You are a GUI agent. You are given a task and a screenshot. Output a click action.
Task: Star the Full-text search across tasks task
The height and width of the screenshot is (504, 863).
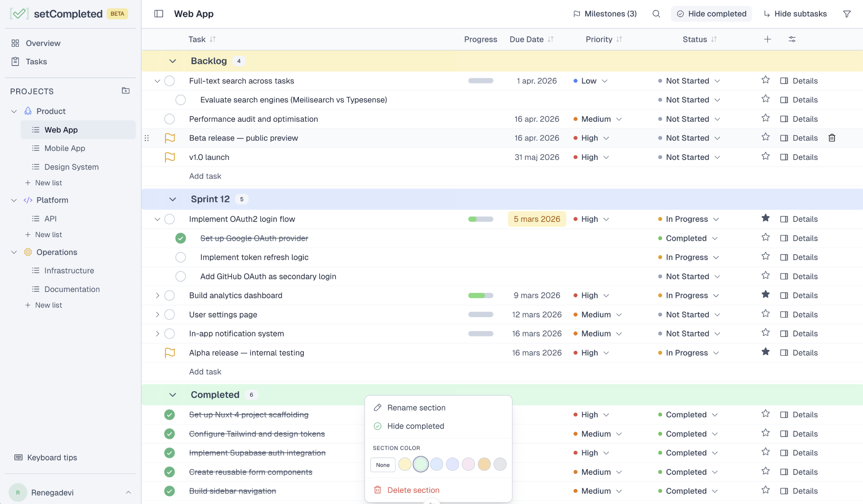click(765, 80)
